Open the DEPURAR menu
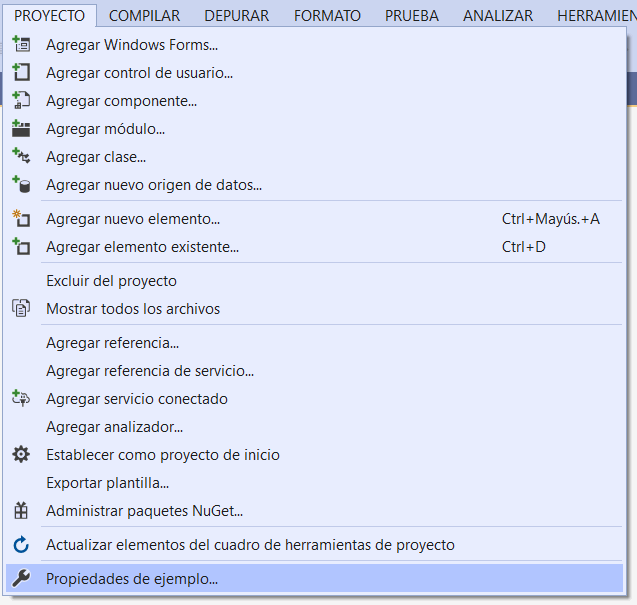 pos(238,15)
